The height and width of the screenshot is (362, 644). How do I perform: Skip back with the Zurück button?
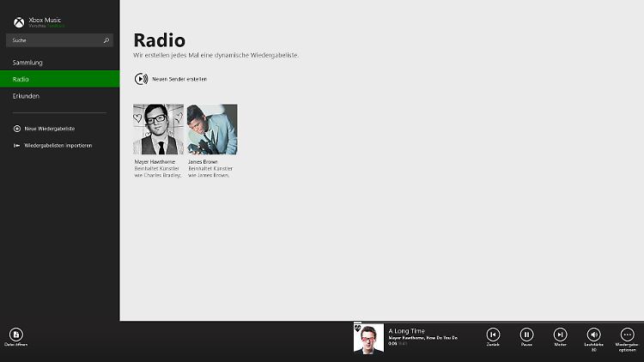493,335
